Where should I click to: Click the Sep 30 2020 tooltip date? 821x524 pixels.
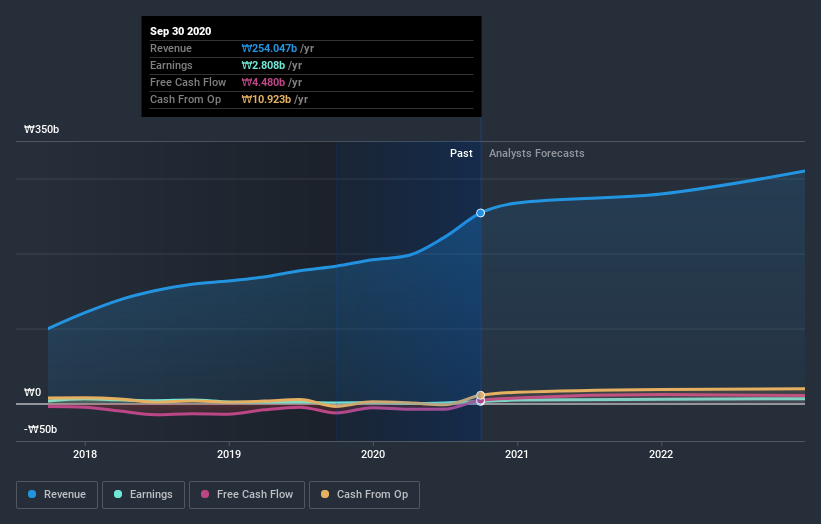tap(181, 31)
